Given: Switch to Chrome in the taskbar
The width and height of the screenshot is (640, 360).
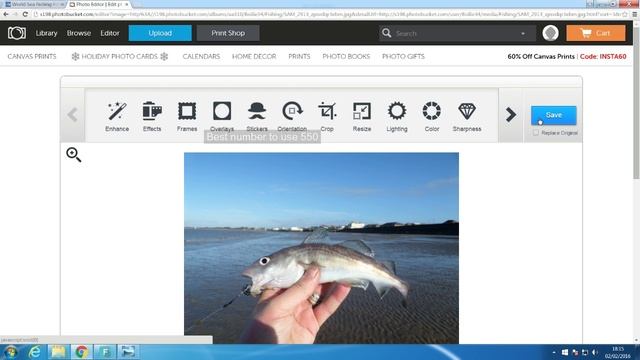Looking at the screenshot, I should [x=81, y=352].
